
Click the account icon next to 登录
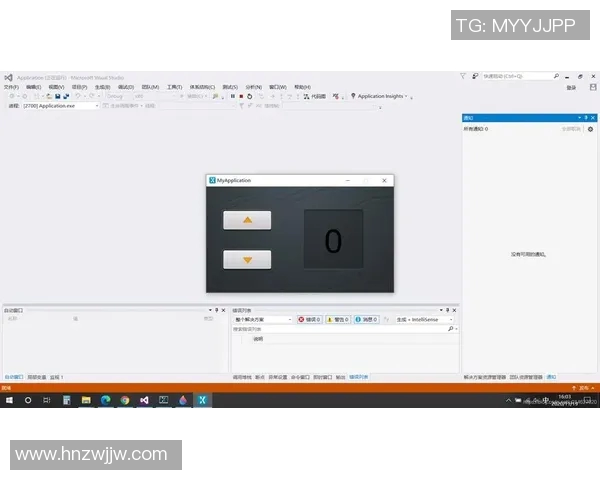tap(593, 87)
